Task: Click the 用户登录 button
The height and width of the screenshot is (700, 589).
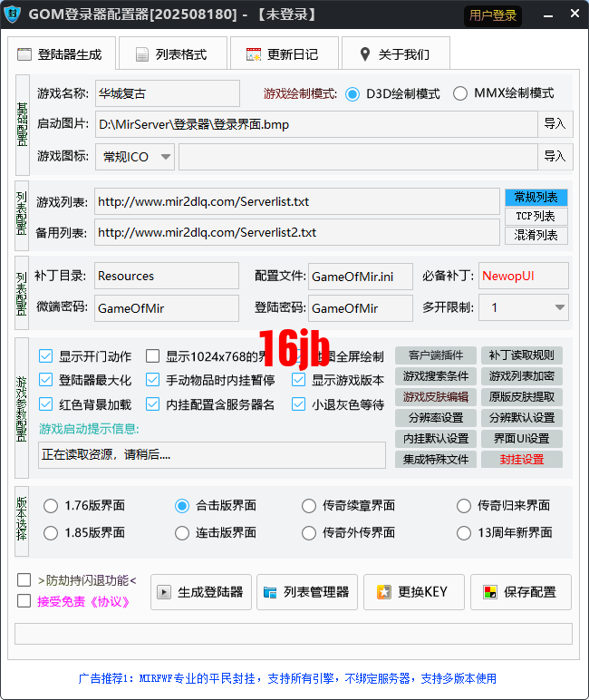Action: [x=493, y=15]
